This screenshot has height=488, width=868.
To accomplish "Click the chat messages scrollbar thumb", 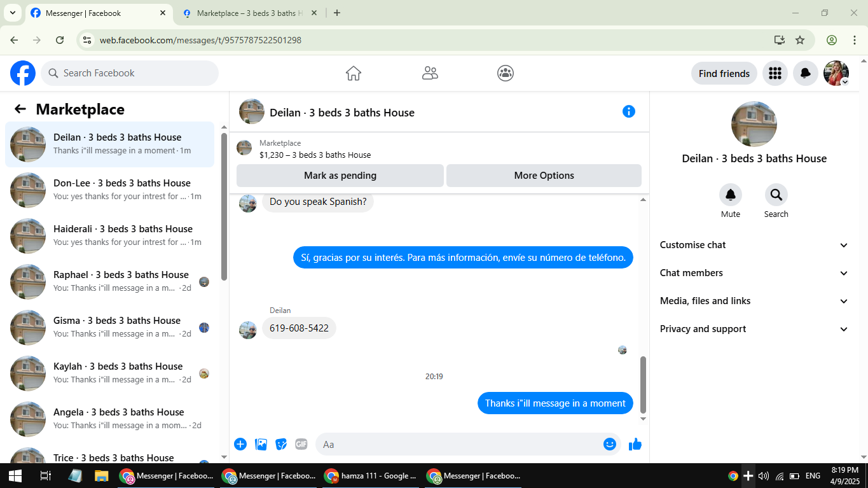I will 643,384.
